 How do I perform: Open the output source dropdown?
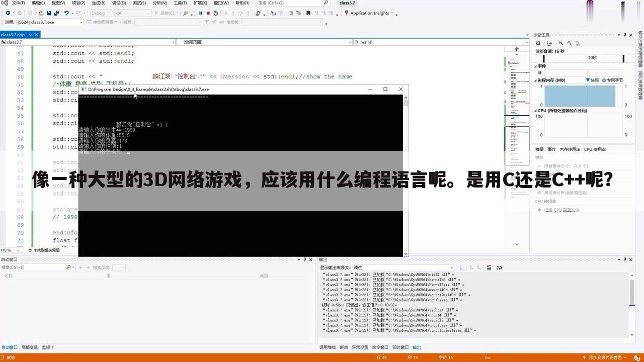403,267
